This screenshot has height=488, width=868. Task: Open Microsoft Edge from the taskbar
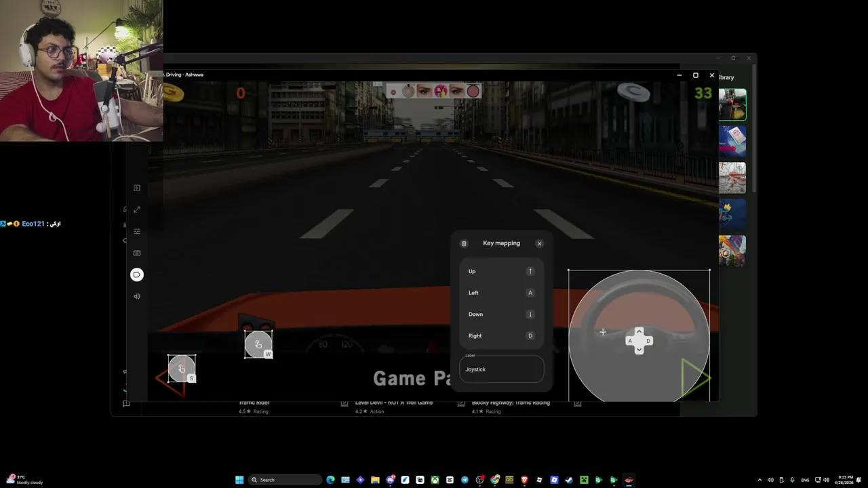pyautogui.click(x=331, y=480)
